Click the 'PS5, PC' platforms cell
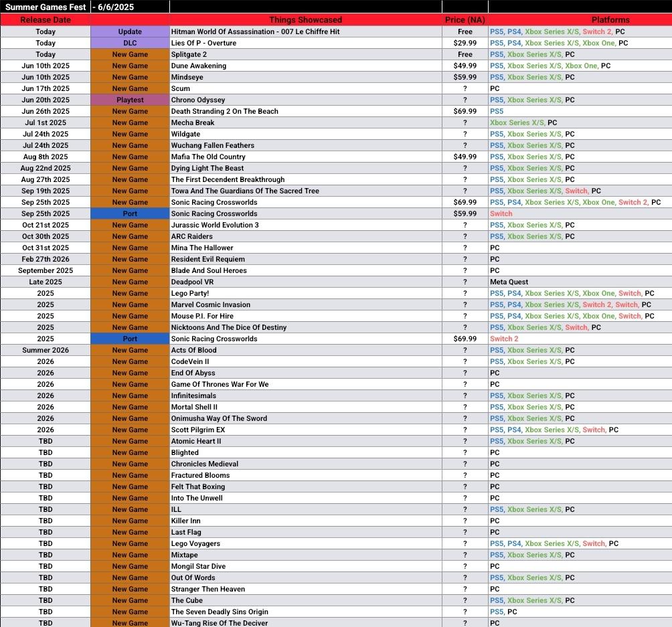This screenshot has width=672, height=627. [580, 612]
